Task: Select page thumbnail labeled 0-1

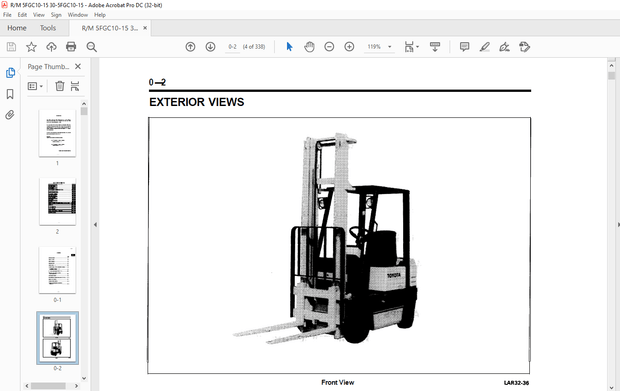Action: click(57, 270)
